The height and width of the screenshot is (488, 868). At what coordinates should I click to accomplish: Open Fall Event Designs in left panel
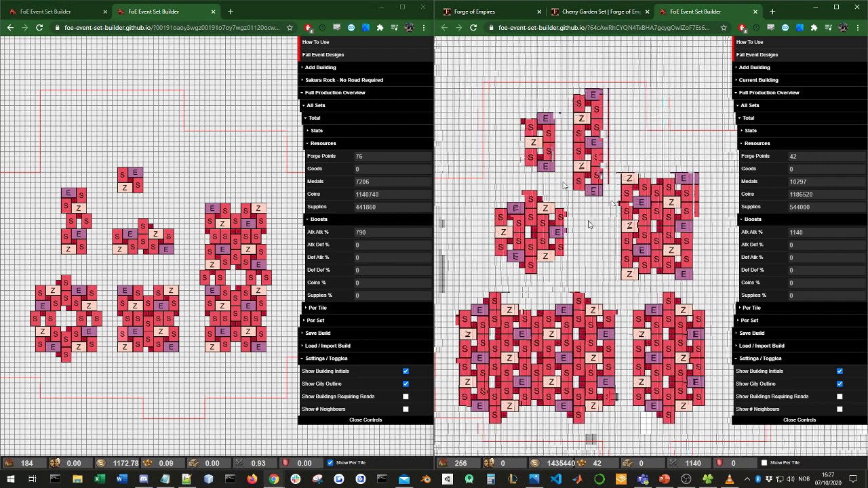click(366, 54)
